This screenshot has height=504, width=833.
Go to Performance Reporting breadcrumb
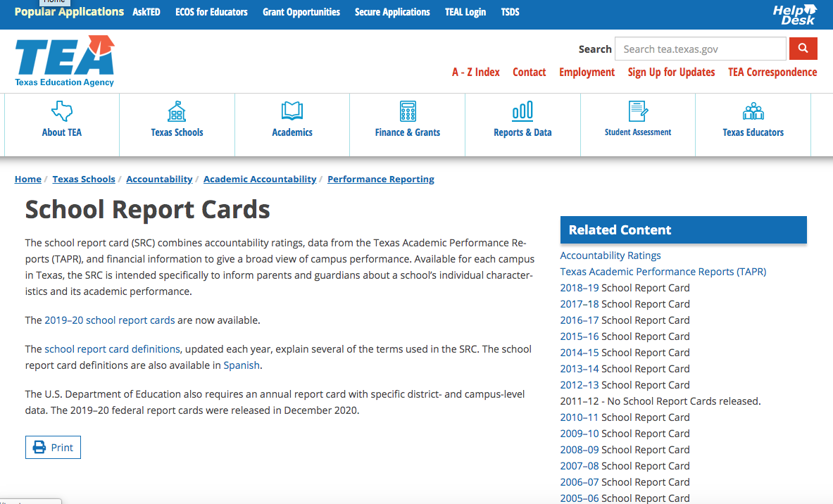(380, 179)
